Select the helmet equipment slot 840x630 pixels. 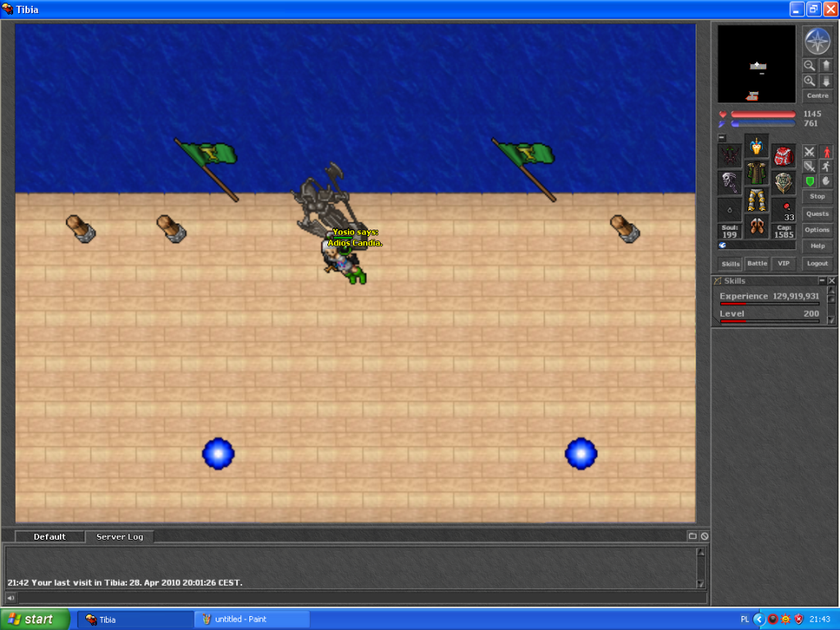756,146
